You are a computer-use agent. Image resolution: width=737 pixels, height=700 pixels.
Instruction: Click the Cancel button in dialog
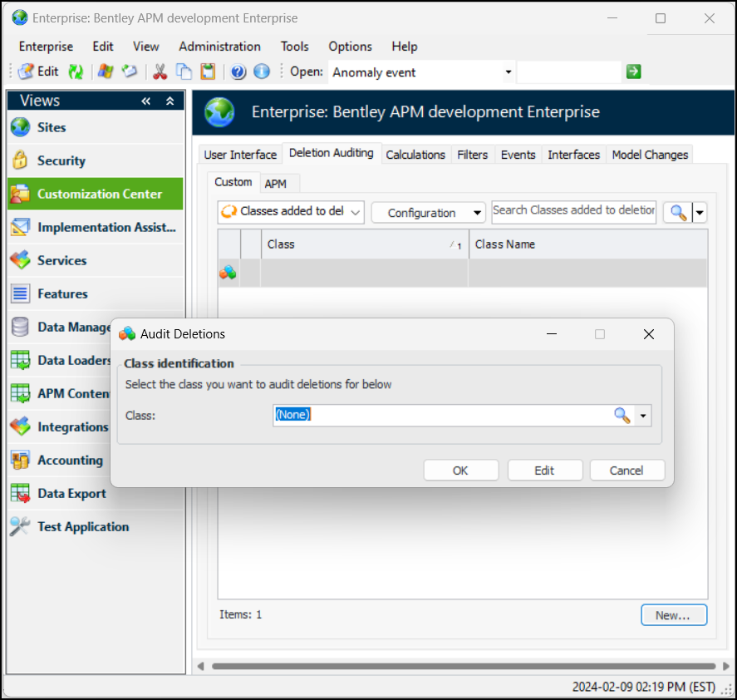coord(626,471)
